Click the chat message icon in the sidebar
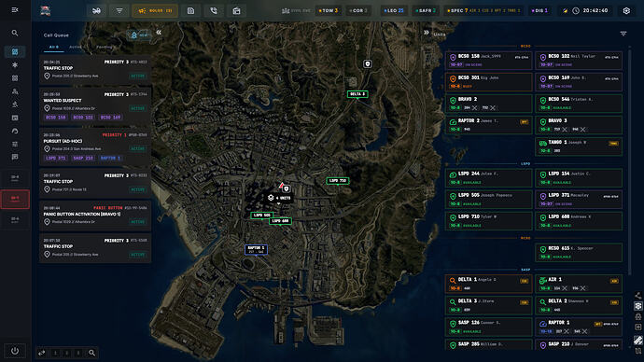644x362 pixels. pos(15,157)
